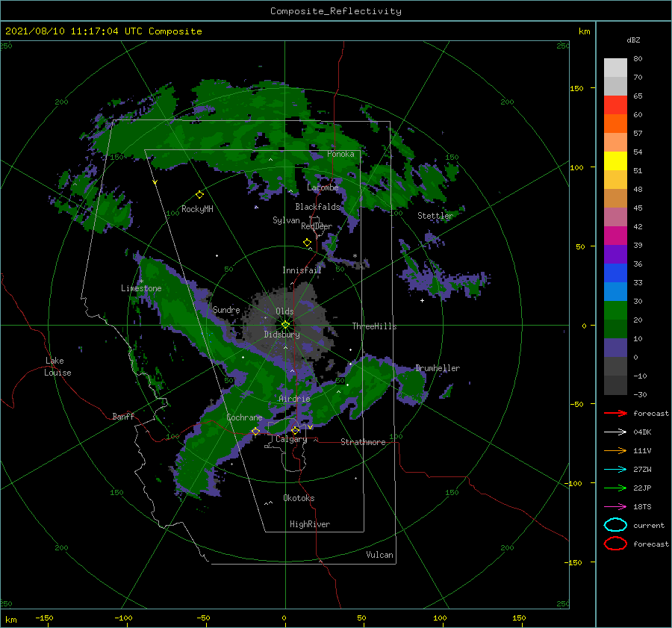This screenshot has height=628, width=672.
Task: Click the orange 60-57 dBZ swatch
Action: click(x=615, y=123)
